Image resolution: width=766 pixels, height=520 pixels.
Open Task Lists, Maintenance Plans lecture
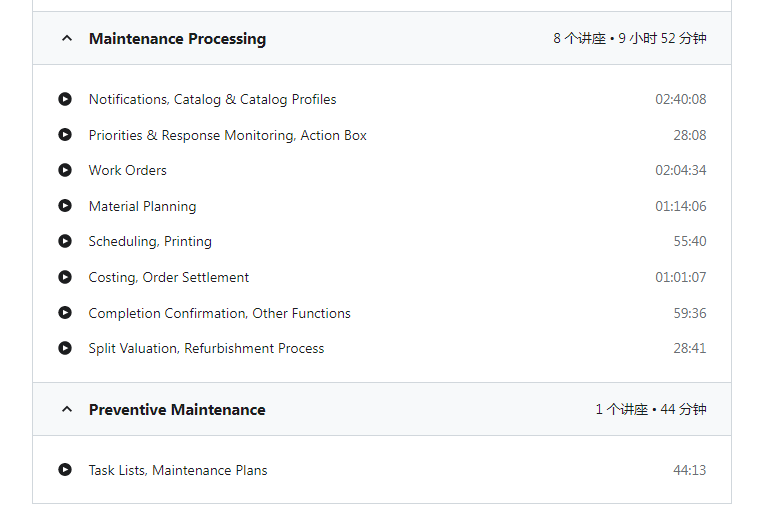tap(178, 470)
